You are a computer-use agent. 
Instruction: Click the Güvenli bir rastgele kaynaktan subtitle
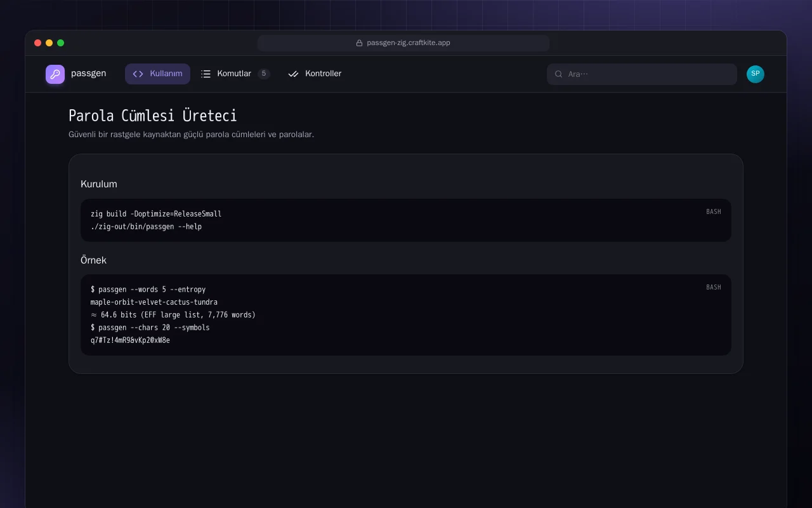click(192, 135)
